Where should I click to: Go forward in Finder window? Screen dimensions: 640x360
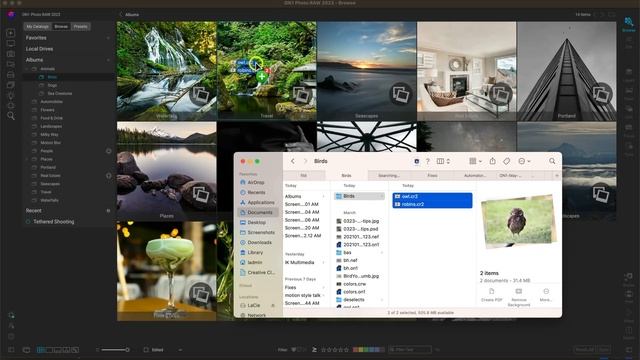pyautogui.click(x=305, y=161)
